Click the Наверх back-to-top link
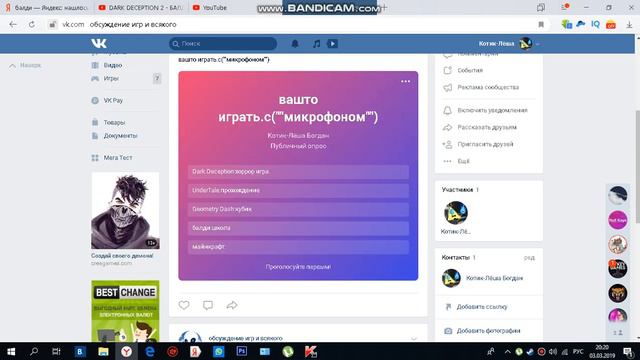The image size is (640, 360). 25,65
